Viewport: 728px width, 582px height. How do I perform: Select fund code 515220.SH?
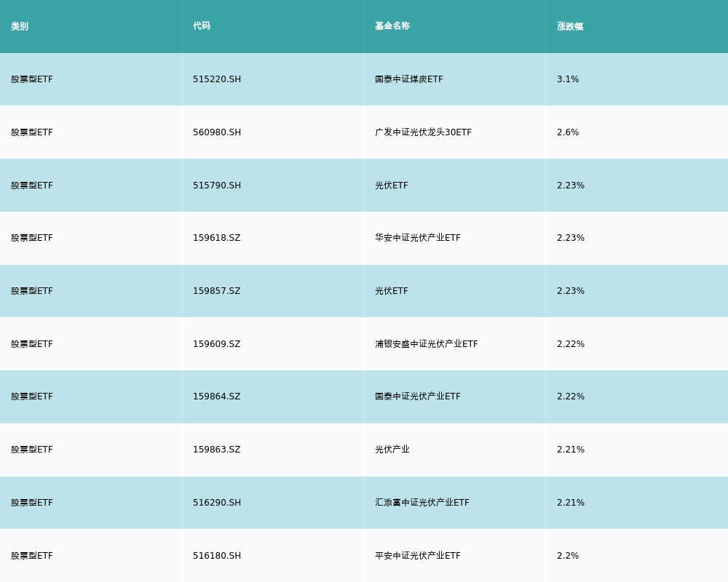coord(217,79)
